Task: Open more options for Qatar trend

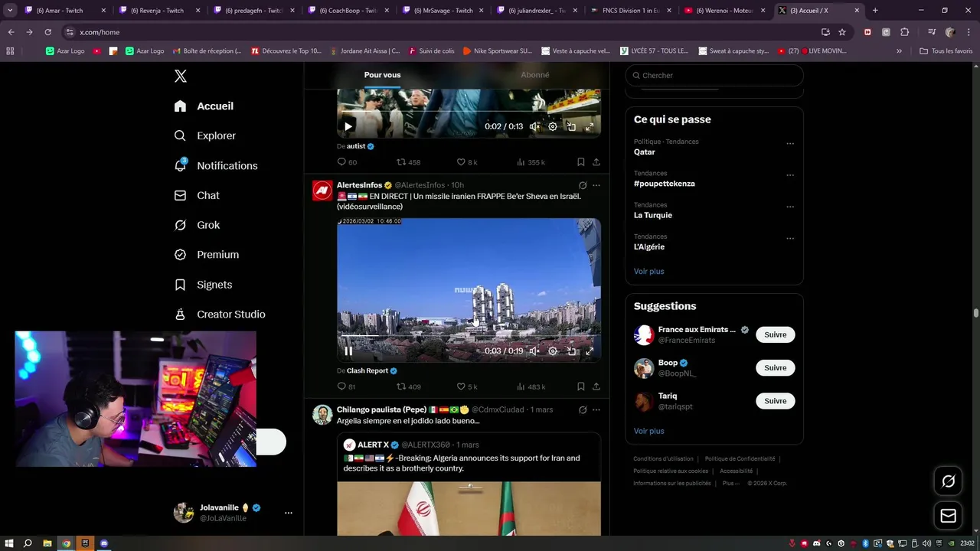Action: click(x=790, y=143)
